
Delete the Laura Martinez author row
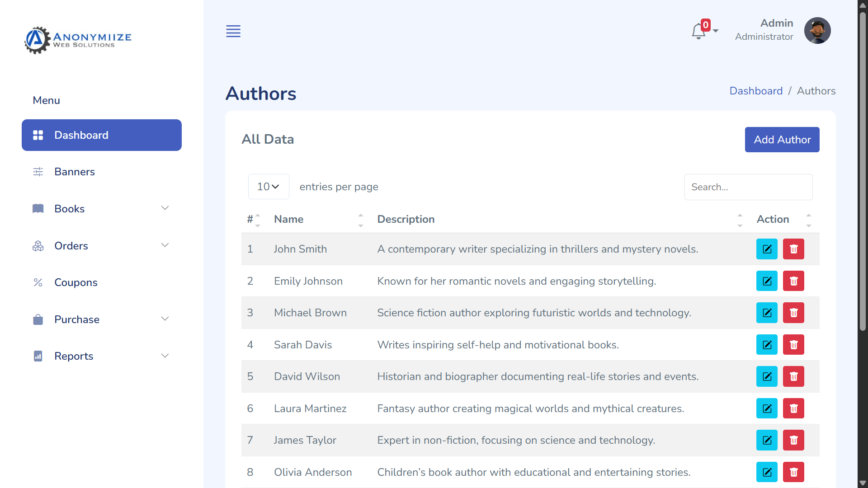tap(793, 408)
